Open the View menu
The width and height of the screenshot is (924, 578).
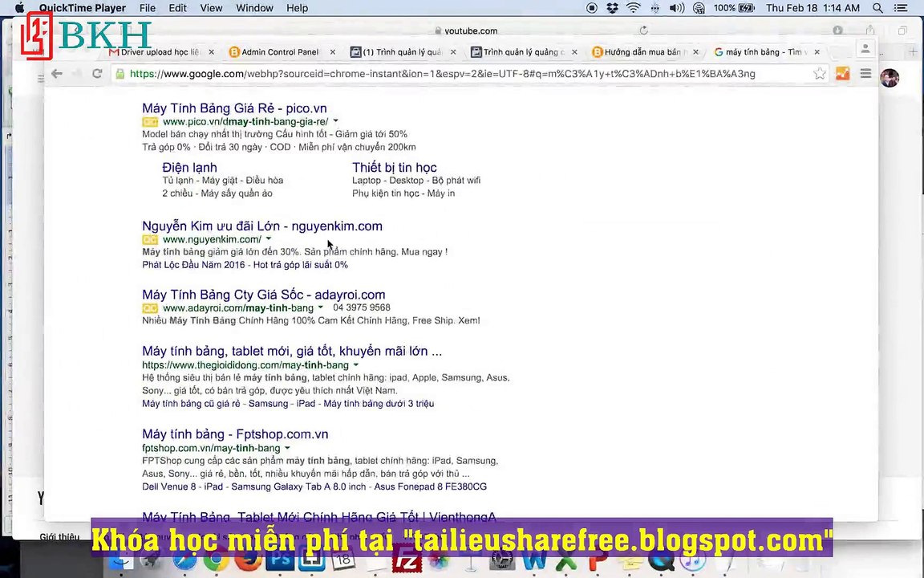pyautogui.click(x=211, y=8)
